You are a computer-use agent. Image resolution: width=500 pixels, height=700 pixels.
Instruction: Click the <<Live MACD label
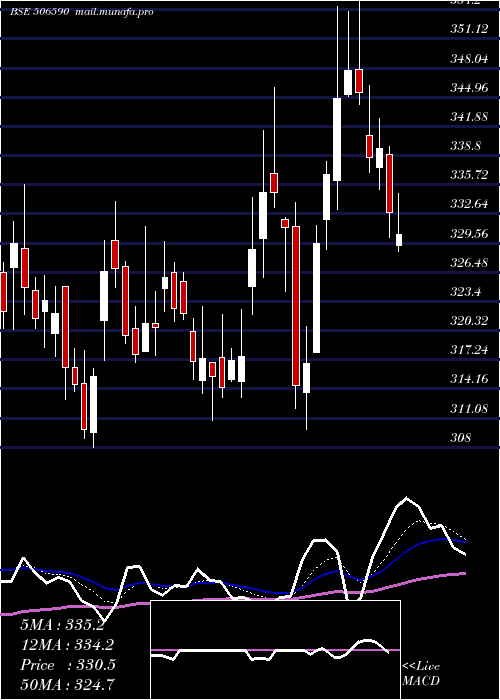pyautogui.click(x=421, y=673)
